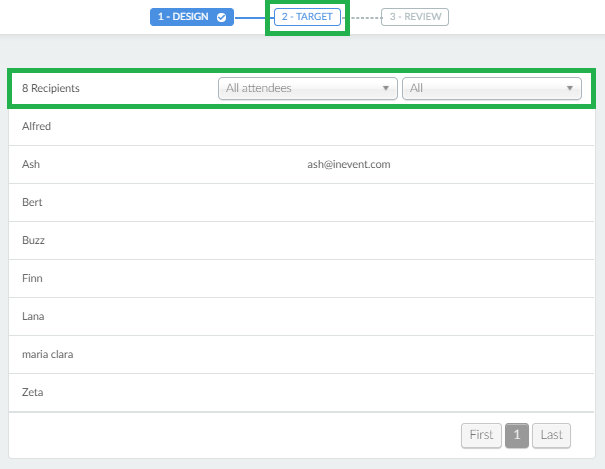This screenshot has height=469, width=605.
Task: Click the 8 Recipients count label
Action: [51, 88]
